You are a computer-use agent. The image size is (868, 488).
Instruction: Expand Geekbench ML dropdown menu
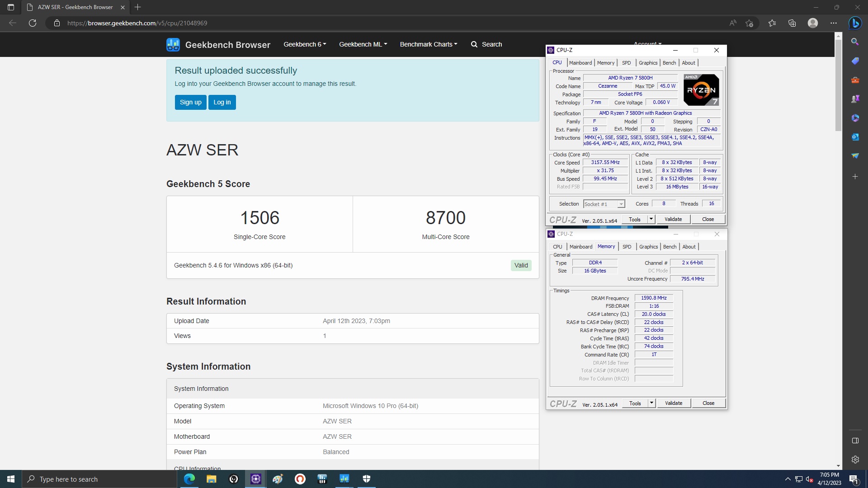pyautogui.click(x=363, y=44)
